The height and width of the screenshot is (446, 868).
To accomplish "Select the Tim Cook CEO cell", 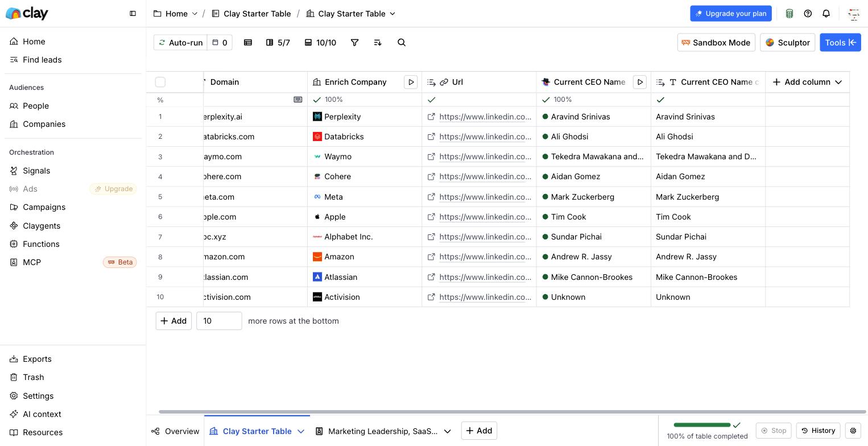I will tap(593, 217).
